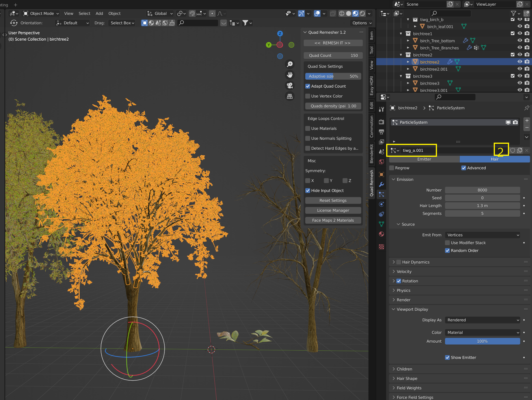The height and width of the screenshot is (400, 532).
Task: Hide birchtree2.001 with its eye icon
Action: pyautogui.click(x=520, y=69)
